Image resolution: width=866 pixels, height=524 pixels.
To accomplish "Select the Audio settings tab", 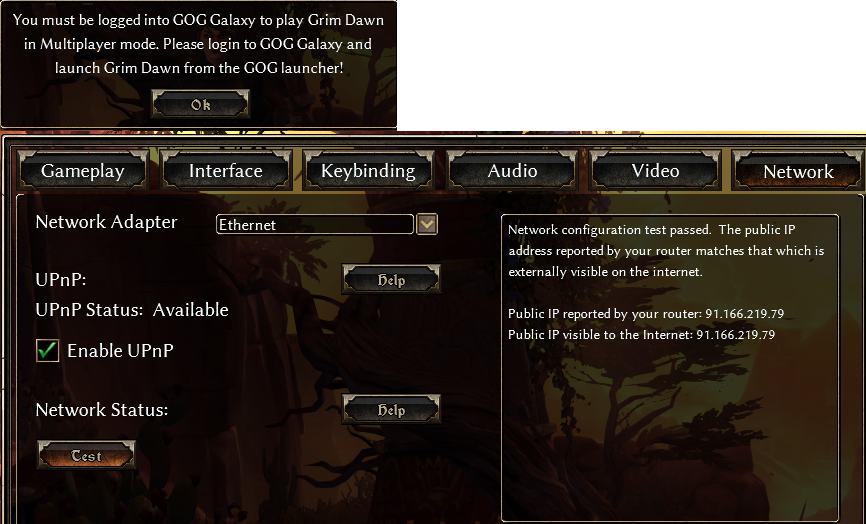I will 512,171.
